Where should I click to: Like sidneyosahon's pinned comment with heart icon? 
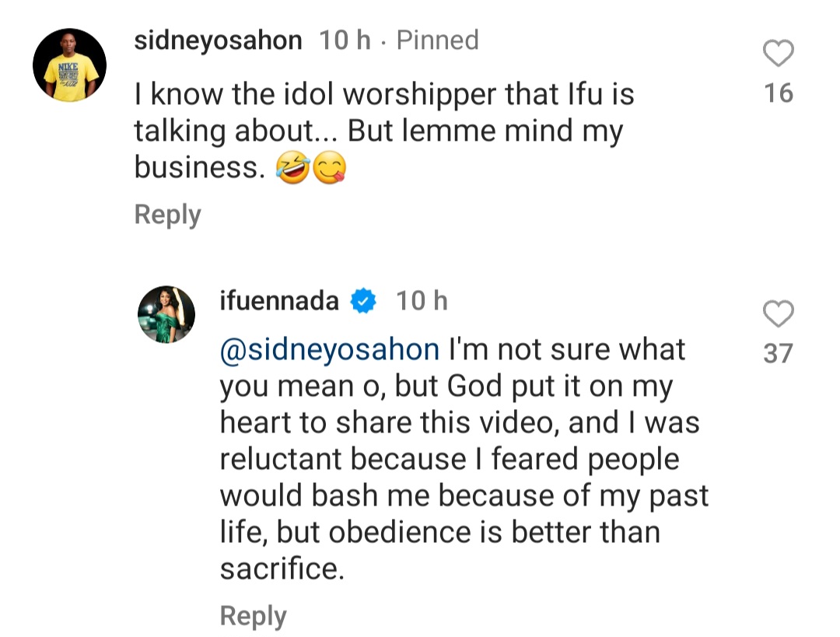click(779, 54)
